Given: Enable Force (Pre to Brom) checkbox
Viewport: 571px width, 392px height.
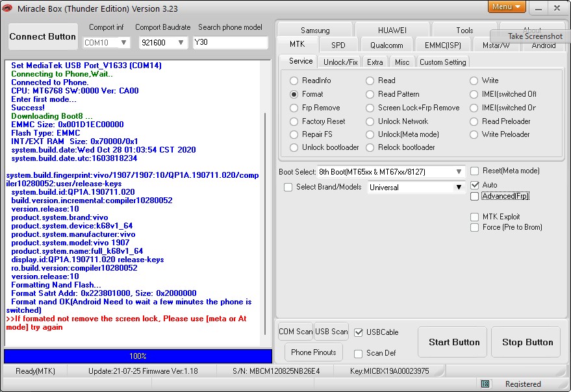Looking at the screenshot, I should point(474,228).
